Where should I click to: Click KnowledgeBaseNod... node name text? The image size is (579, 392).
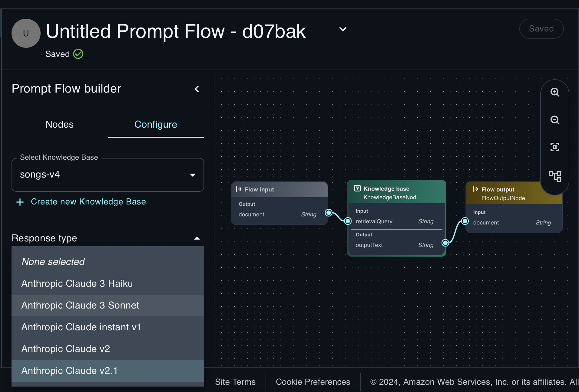pos(392,197)
